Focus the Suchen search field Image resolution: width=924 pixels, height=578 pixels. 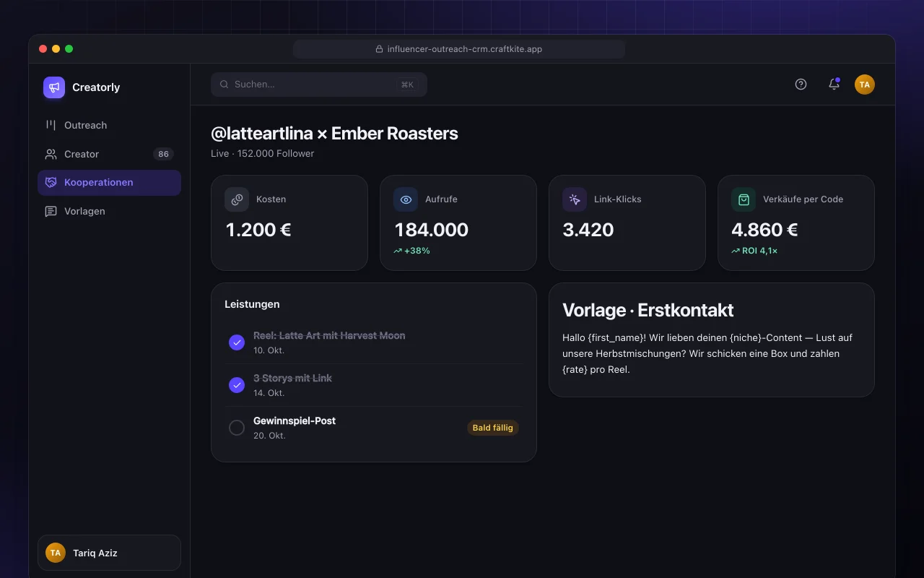click(x=319, y=85)
